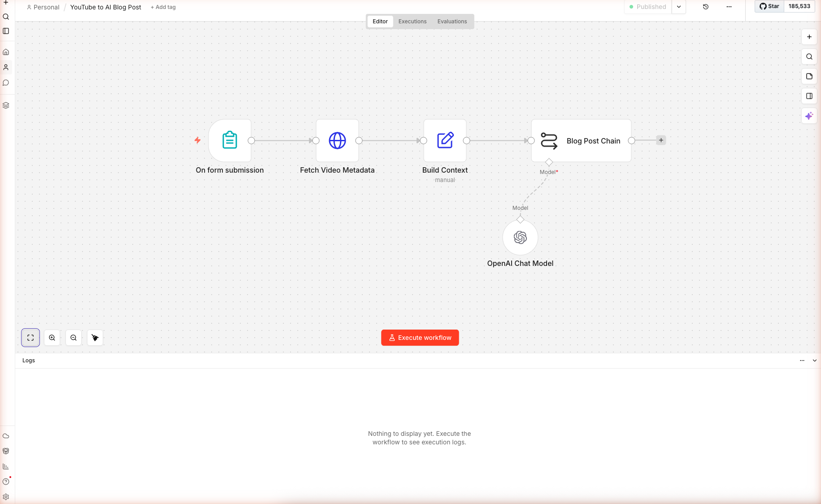The width and height of the screenshot is (821, 504).
Task: Open the workflow more options menu
Action: click(729, 7)
